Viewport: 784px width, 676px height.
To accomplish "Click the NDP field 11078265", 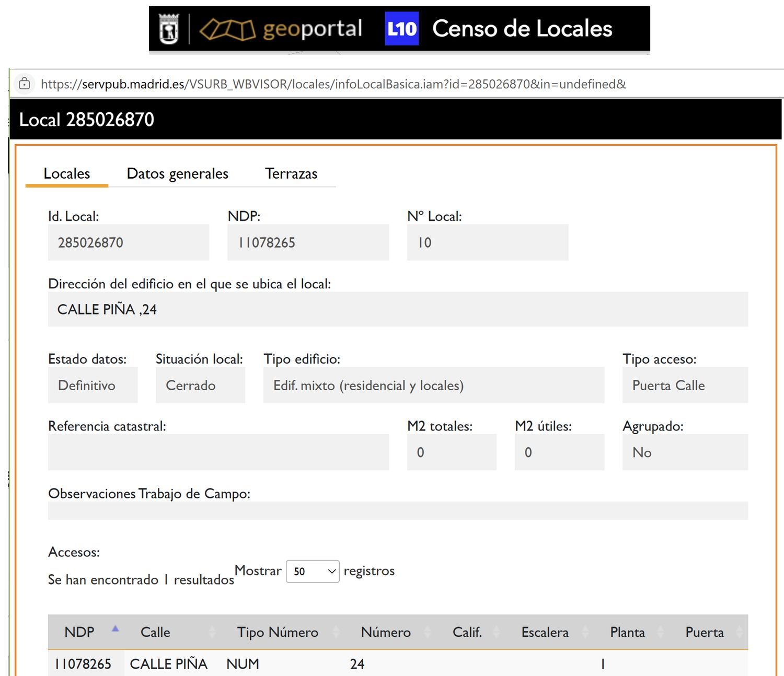I will pyautogui.click(x=308, y=242).
